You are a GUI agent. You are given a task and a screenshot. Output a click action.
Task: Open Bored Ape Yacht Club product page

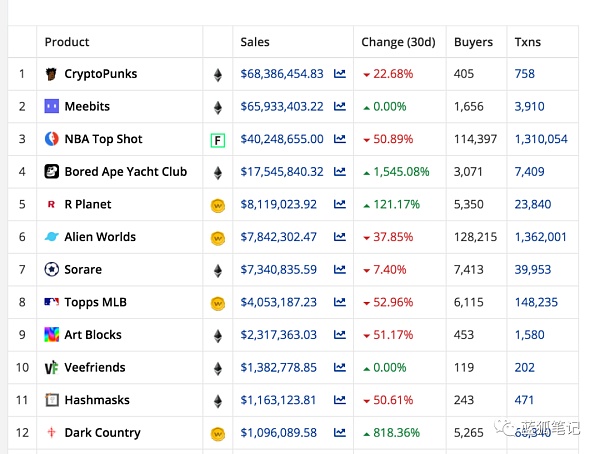click(125, 172)
